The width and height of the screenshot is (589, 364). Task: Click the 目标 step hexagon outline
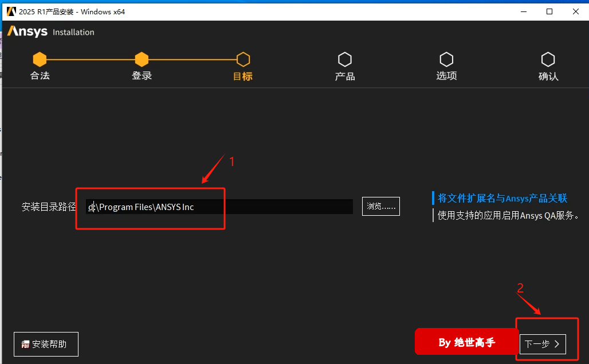pos(243,59)
